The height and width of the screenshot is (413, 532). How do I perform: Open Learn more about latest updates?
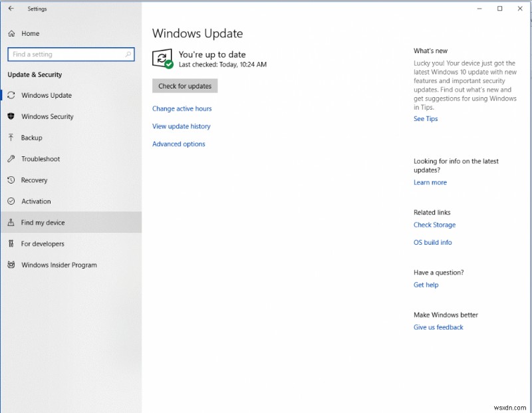click(430, 182)
